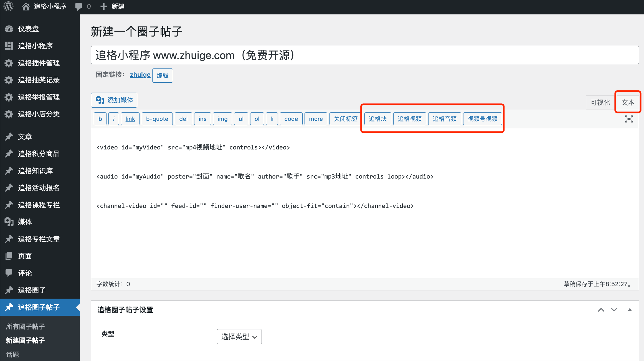The width and height of the screenshot is (644, 361).
Task: Move 追格圈子帖子设置 panel up
Action: point(601,310)
